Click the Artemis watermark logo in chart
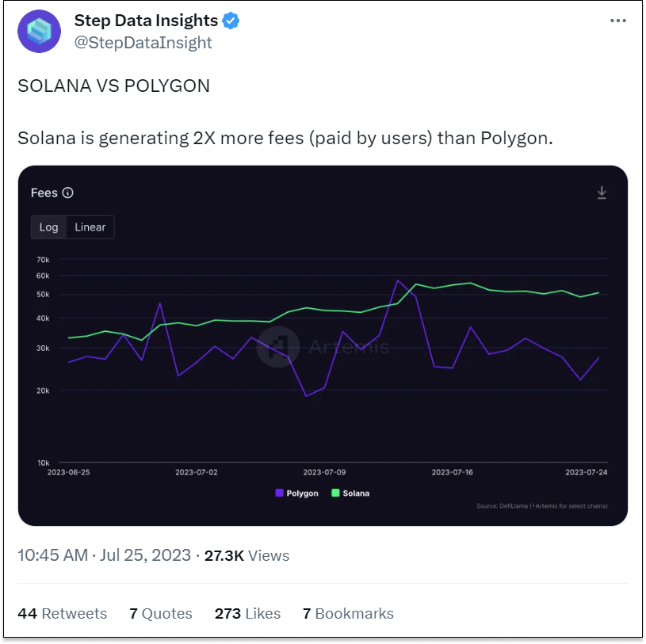 pos(278,347)
